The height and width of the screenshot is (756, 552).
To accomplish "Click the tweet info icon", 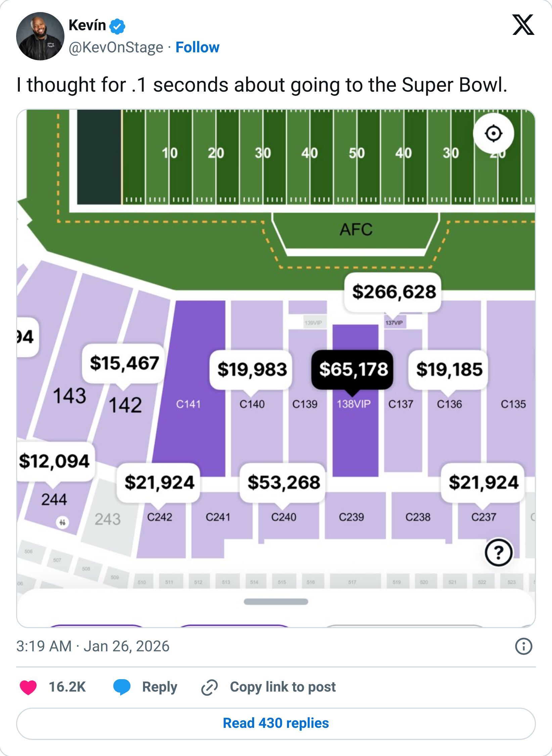I will pos(523,646).
